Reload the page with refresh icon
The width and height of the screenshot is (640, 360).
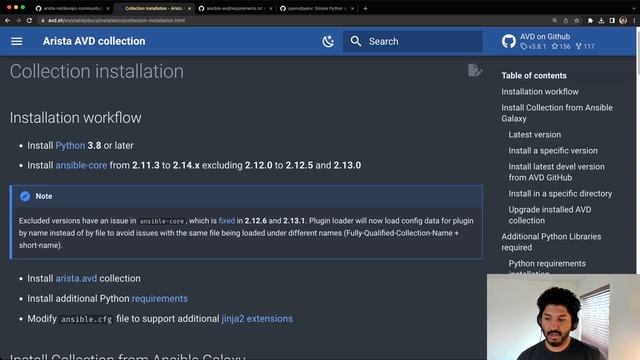(29, 20)
